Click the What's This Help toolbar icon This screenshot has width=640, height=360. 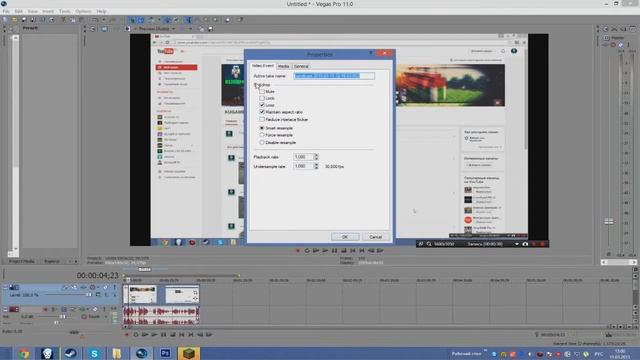240,20
